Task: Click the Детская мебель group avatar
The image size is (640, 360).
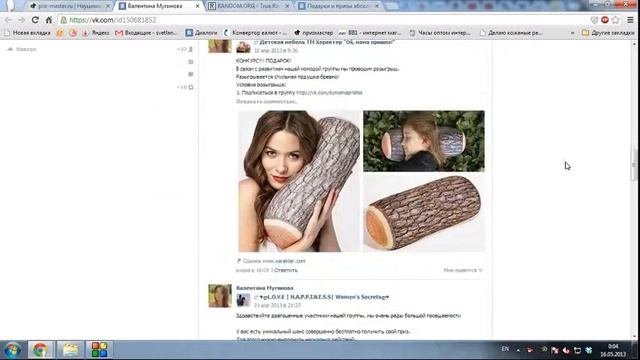Action: pyautogui.click(x=243, y=46)
